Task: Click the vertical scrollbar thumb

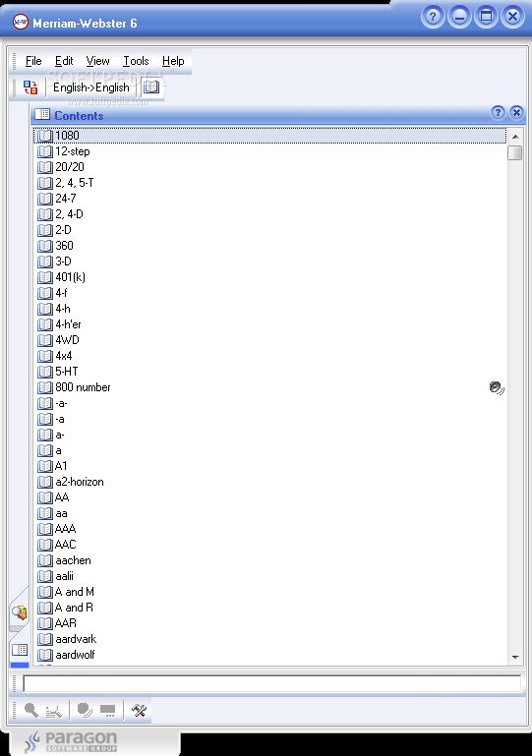Action: [515, 152]
